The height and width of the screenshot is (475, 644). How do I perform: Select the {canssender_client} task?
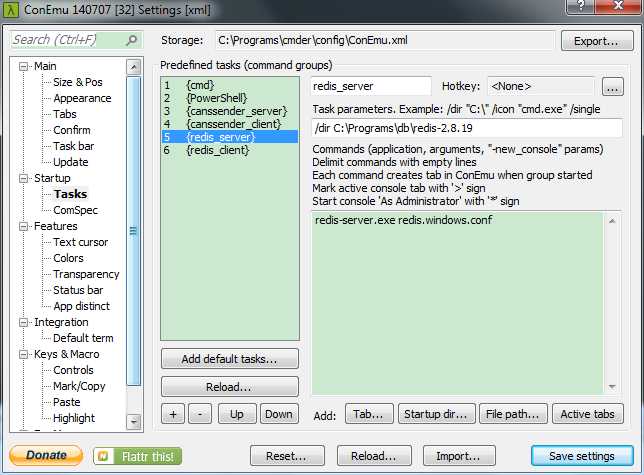230,124
